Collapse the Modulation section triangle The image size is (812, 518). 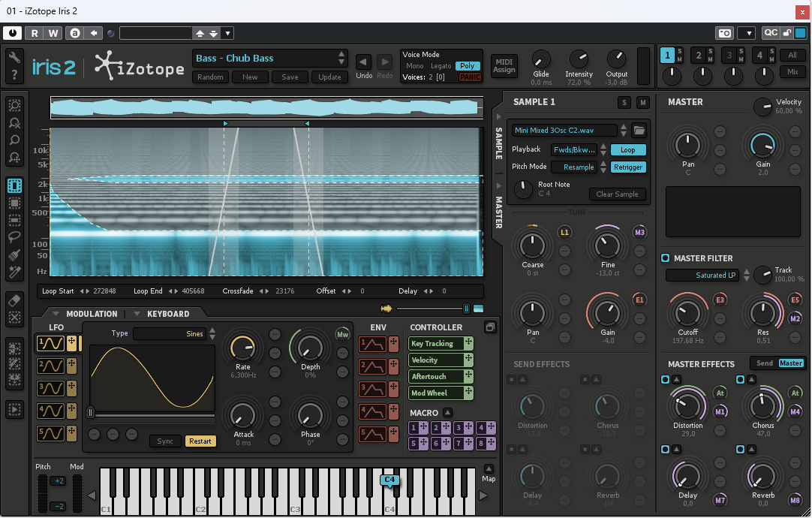(56, 314)
